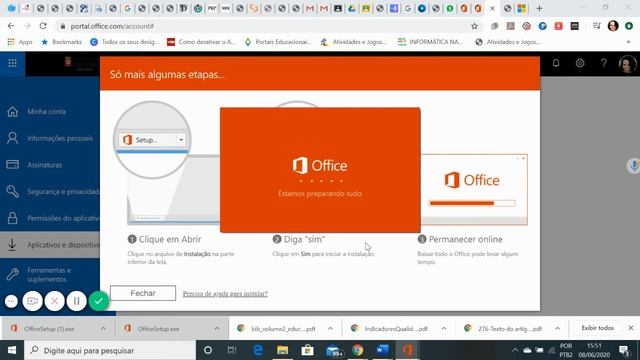Viewport: 640px width, 360px height.
Task: Close the downloads bar
Action: coord(631,328)
